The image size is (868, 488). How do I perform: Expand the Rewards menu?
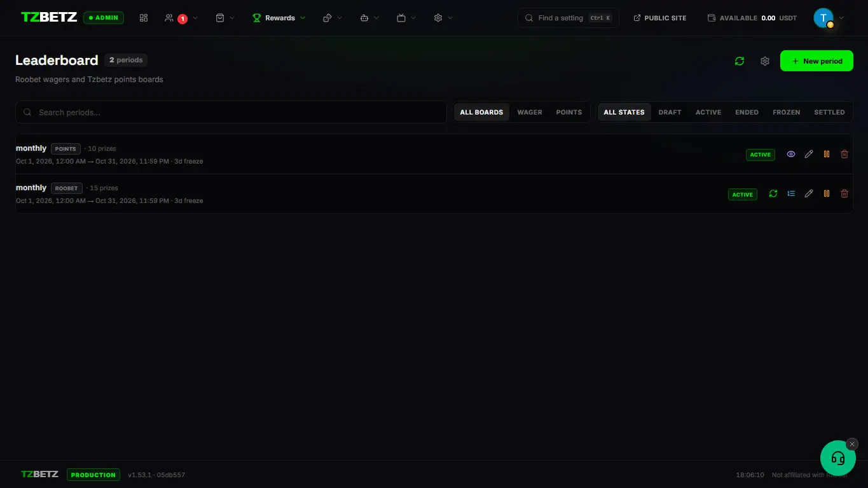(x=279, y=18)
